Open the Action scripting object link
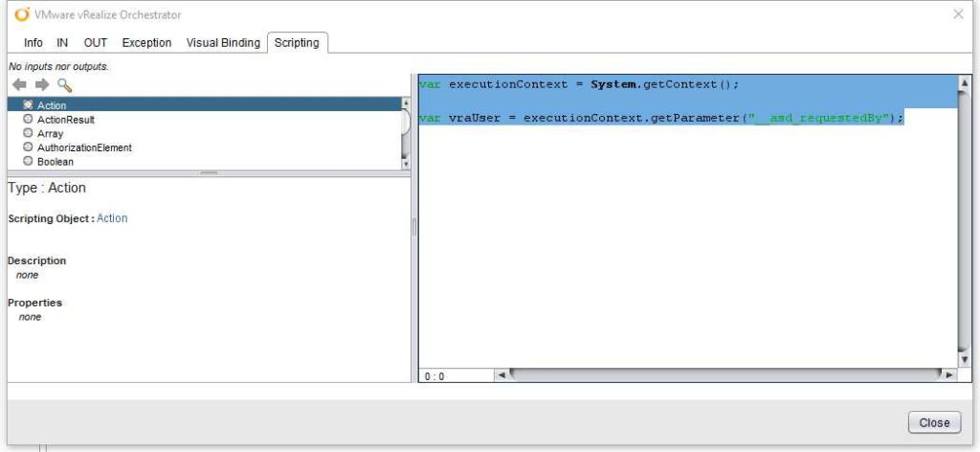Image resolution: width=980 pixels, height=452 pixels. click(x=112, y=218)
